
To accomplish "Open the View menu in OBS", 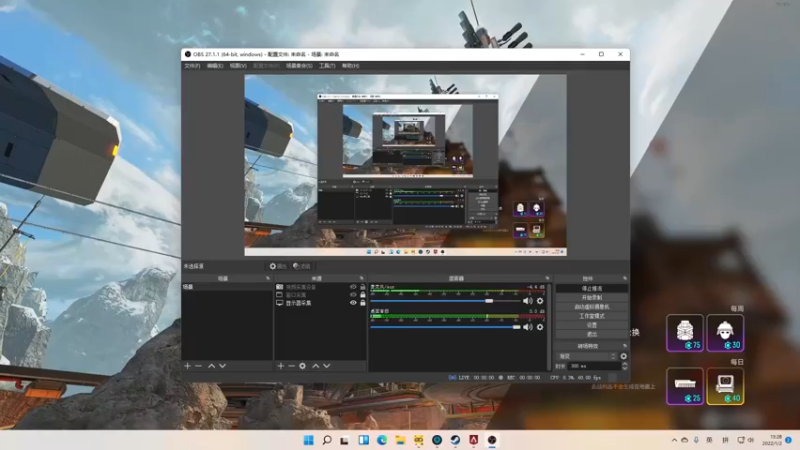I will [x=238, y=66].
